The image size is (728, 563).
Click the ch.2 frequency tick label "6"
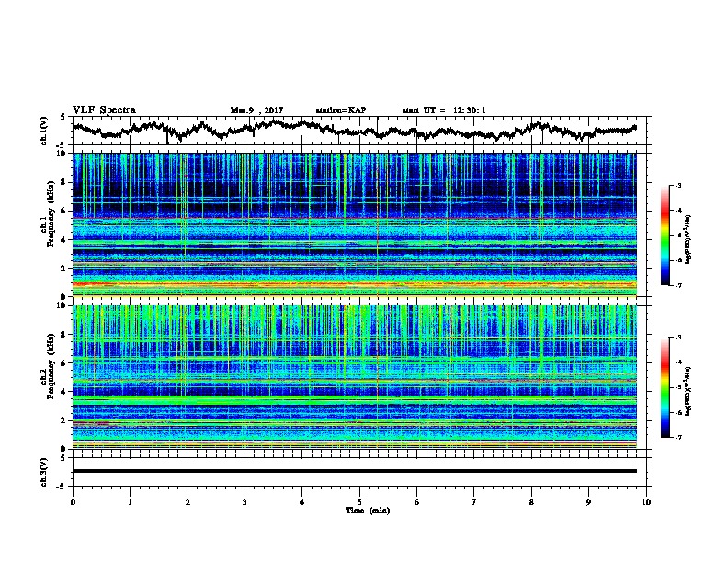[x=65, y=363]
